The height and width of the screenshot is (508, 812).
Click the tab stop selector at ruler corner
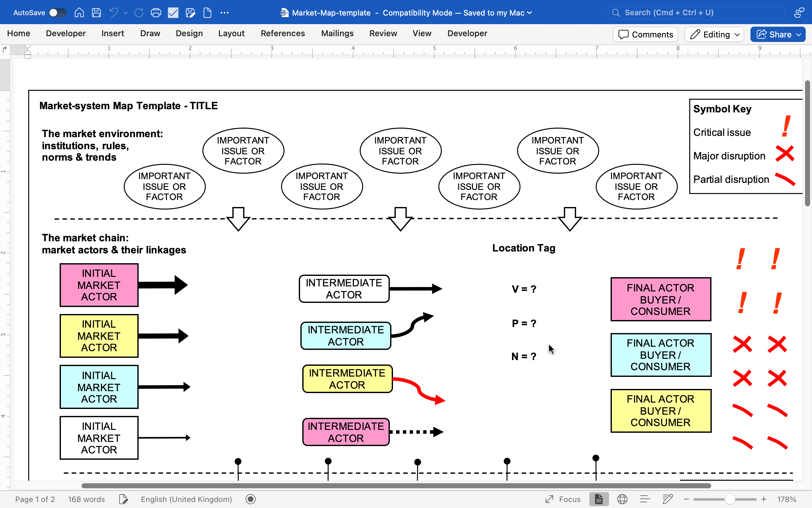(x=5, y=50)
